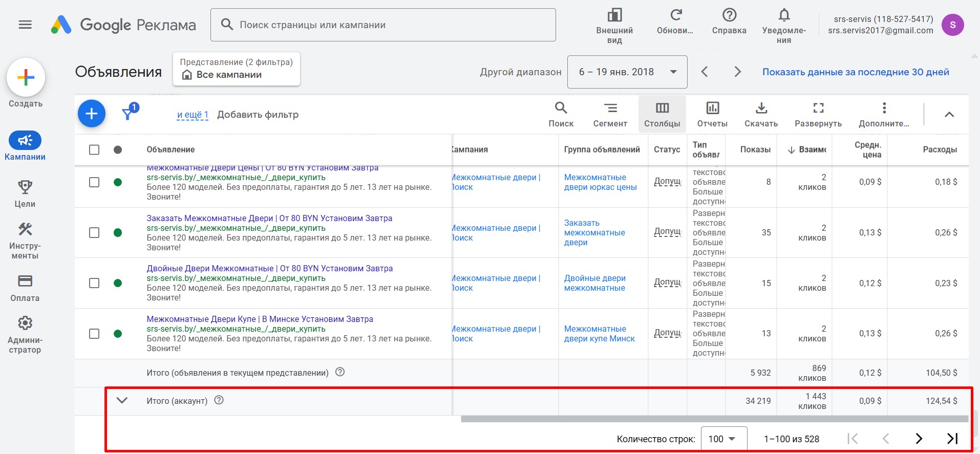Toggle status dot of Заказать Межкомнатные Двери ad
Viewport: 980px width, 454px height.
coord(118,232)
